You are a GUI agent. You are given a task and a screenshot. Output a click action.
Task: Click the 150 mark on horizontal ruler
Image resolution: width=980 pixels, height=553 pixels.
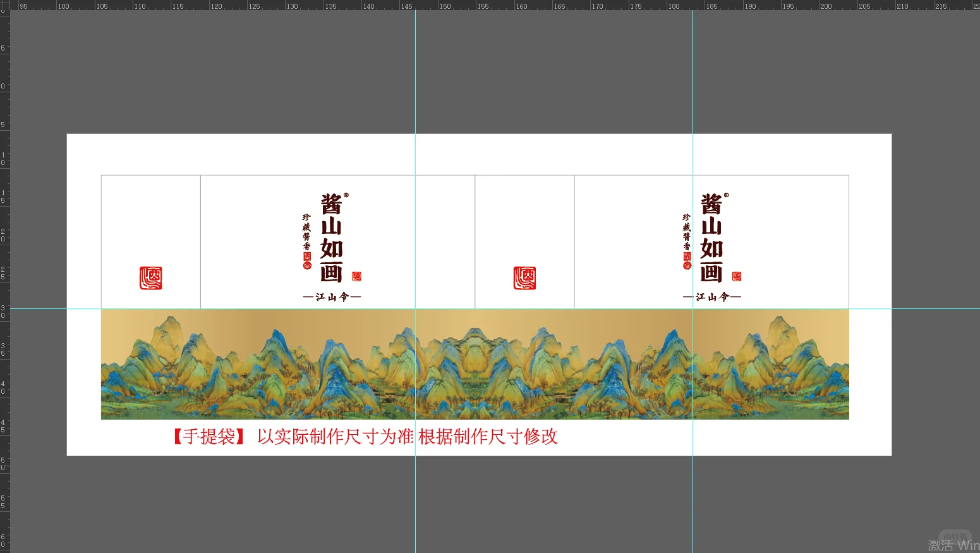[444, 6]
